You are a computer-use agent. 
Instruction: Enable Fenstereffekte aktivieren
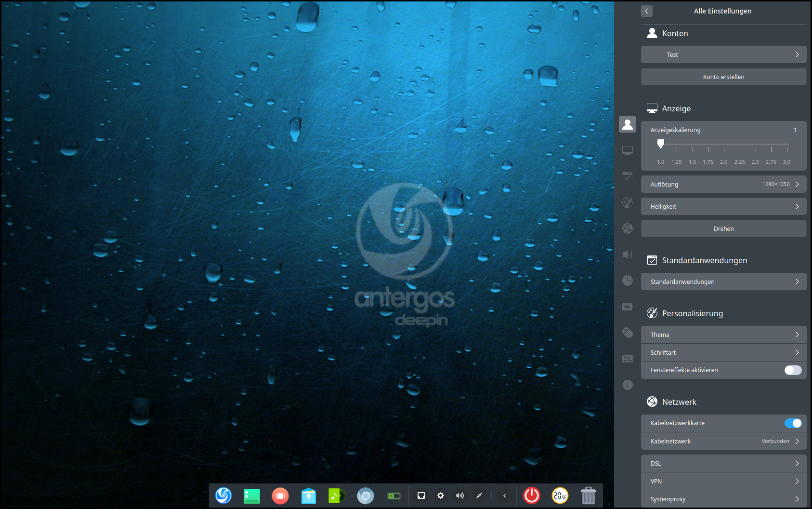(793, 370)
